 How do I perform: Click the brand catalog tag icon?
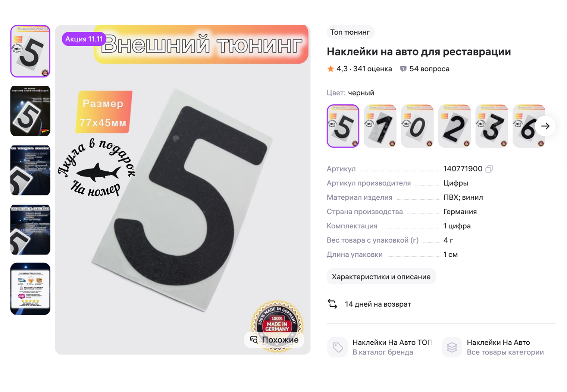(x=338, y=347)
